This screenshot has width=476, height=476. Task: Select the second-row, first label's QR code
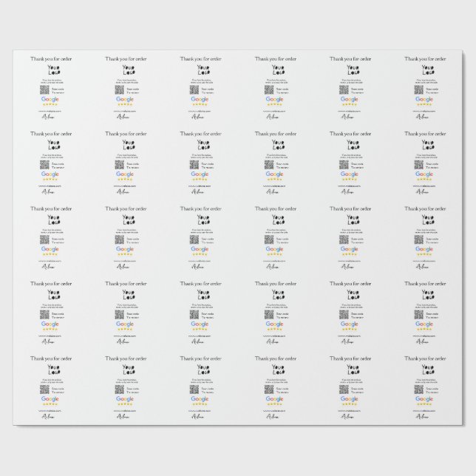[44, 165]
